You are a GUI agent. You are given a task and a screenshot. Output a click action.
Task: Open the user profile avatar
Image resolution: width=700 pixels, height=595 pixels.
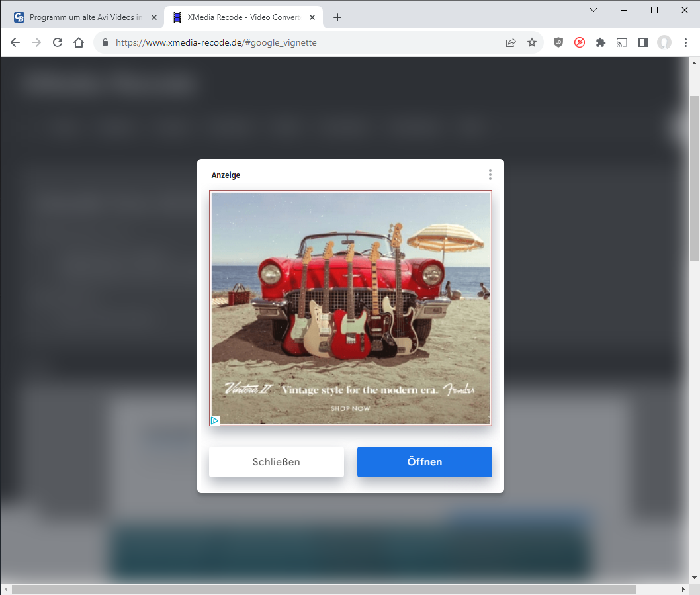pos(664,42)
